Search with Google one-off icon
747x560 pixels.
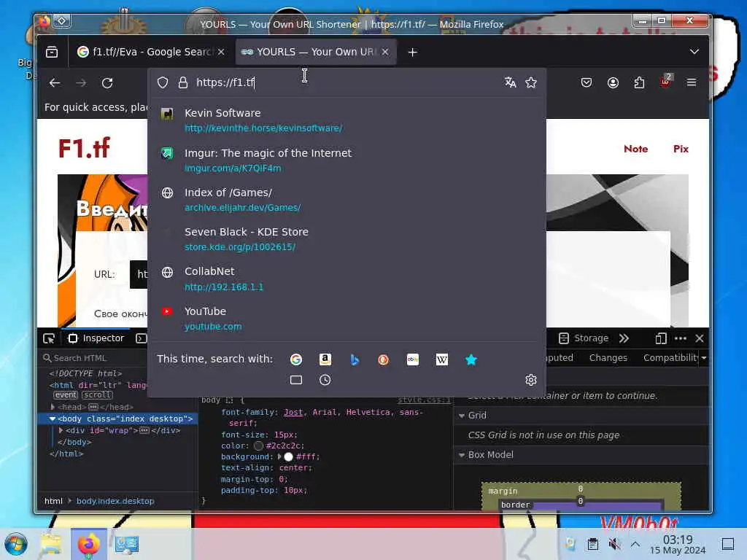(296, 359)
